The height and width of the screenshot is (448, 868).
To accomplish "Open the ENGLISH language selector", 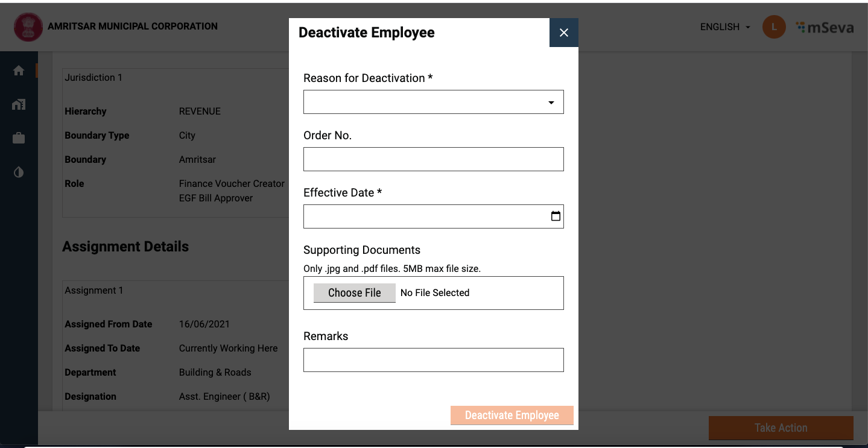I will (x=720, y=27).
